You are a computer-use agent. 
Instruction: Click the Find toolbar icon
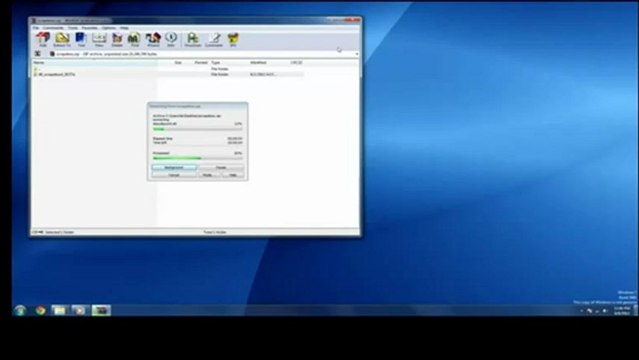click(134, 39)
